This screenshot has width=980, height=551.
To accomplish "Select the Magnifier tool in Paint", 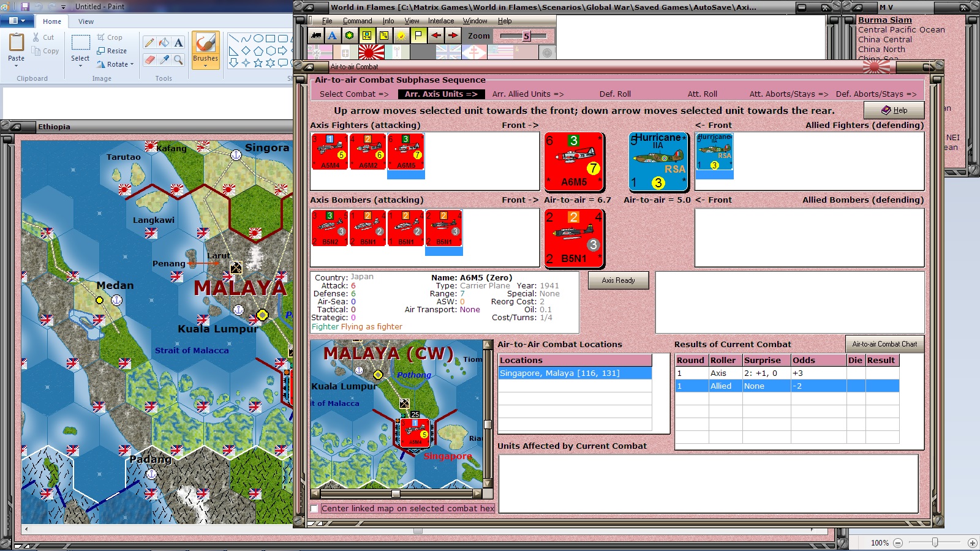I will click(x=178, y=59).
